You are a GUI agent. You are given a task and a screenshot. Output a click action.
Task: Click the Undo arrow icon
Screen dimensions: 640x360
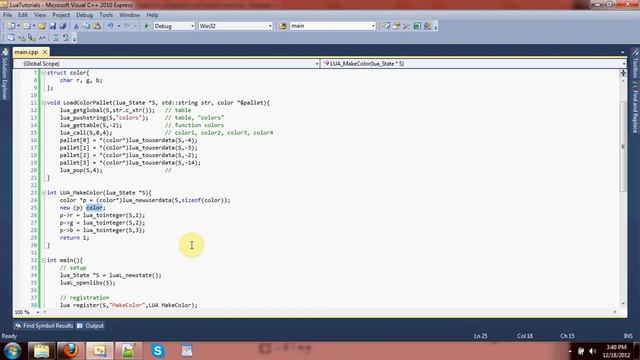(111, 26)
